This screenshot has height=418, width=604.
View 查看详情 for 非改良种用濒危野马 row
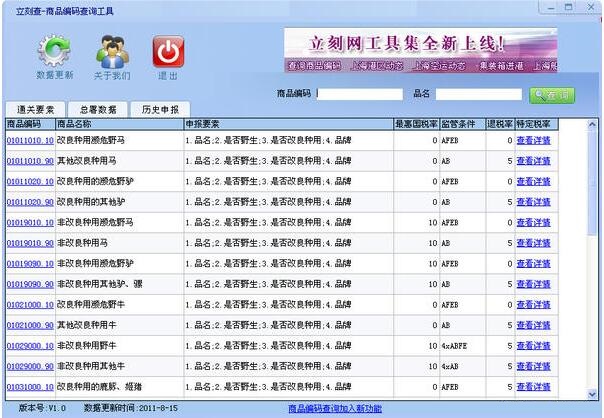coord(534,223)
